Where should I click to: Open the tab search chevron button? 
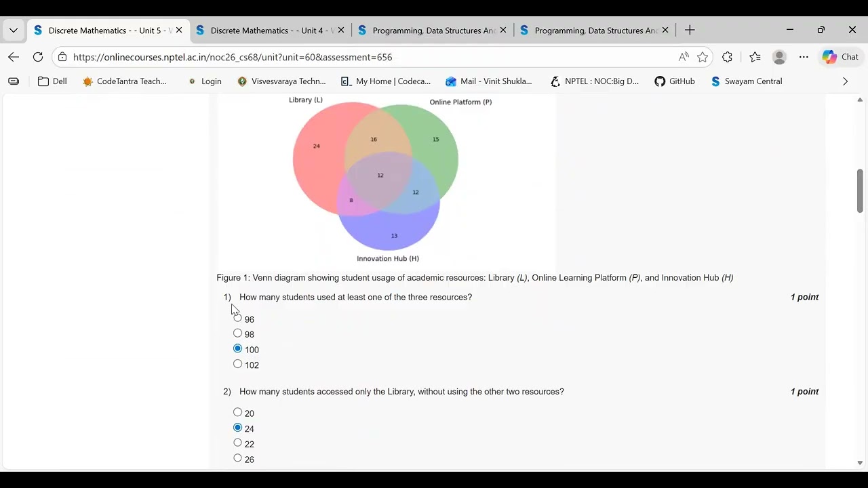[x=14, y=30]
